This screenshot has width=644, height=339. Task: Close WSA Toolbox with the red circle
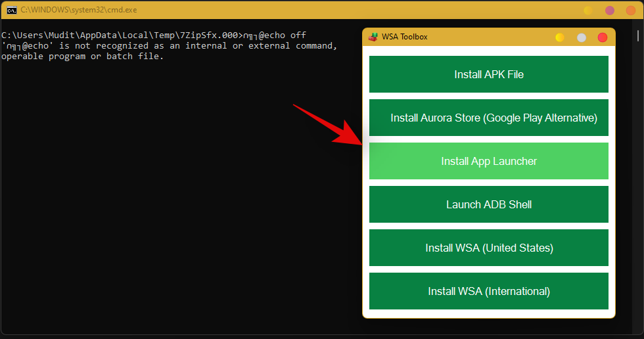(603, 37)
